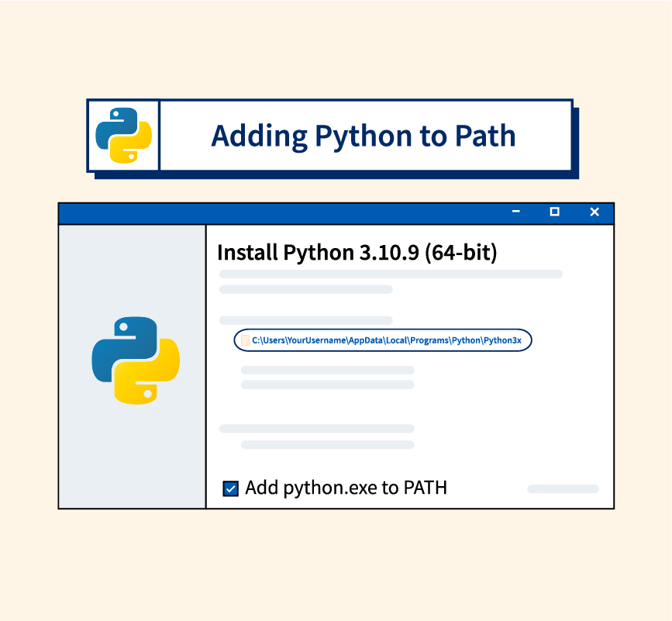Click the Python logo in the title banner
This screenshot has width=672, height=621.
pyautogui.click(x=123, y=136)
